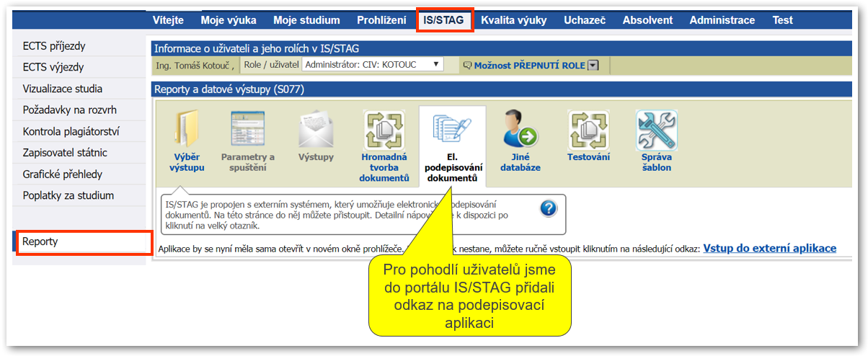Click the blue question mark help icon
The height and width of the screenshot is (356, 868).
point(549,208)
